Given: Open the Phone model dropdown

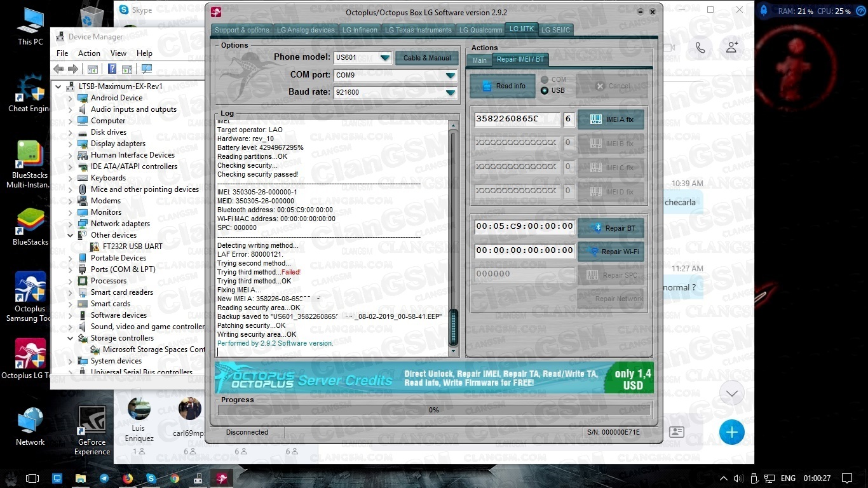Looking at the screenshot, I should 385,58.
